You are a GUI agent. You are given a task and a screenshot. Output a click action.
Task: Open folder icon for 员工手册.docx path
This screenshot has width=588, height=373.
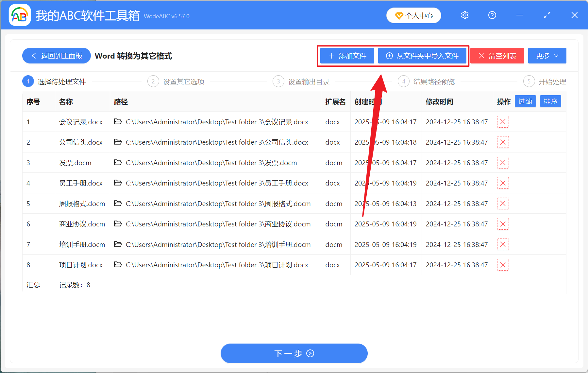click(x=118, y=183)
